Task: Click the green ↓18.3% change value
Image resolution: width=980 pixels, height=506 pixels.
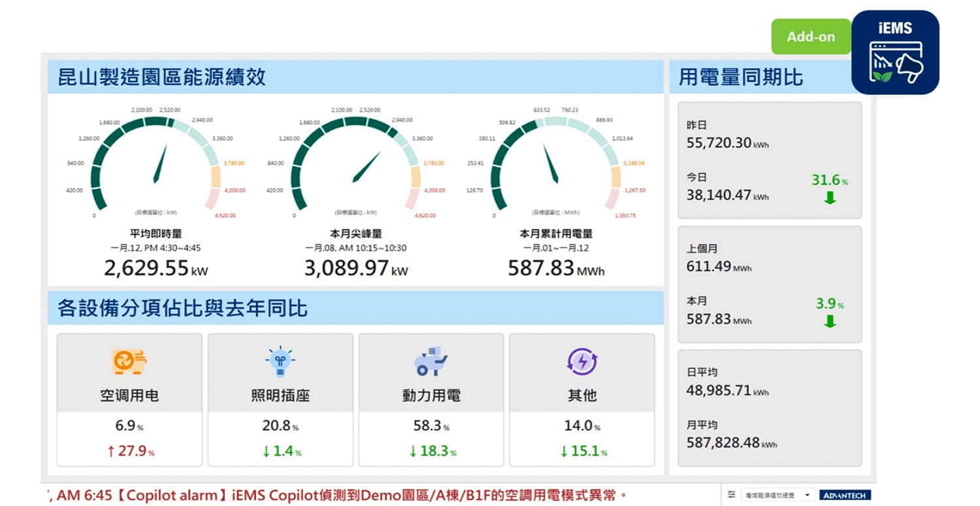Action: (x=433, y=451)
